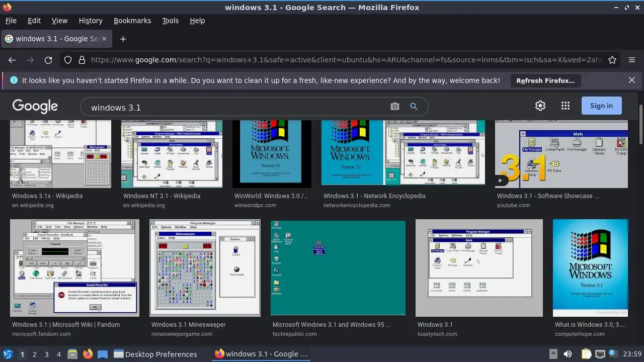Open the Microsoft Wiki Fandom image
The image size is (644, 362).
(x=74, y=268)
